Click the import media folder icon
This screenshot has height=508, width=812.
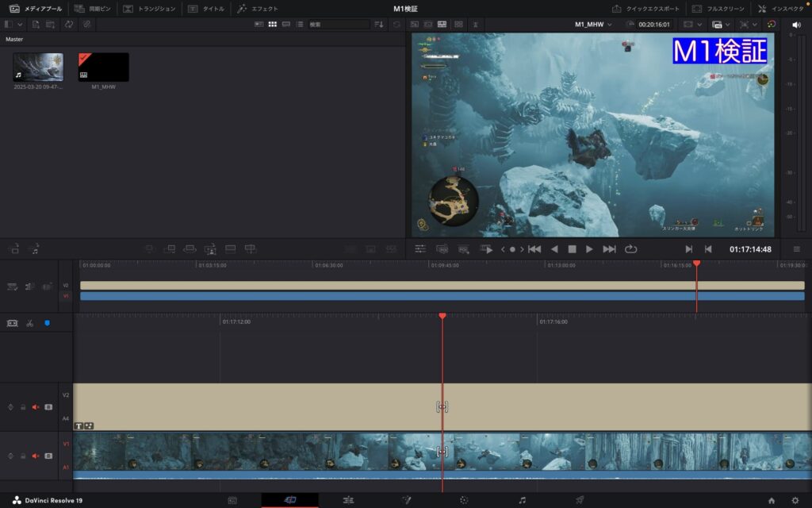click(x=50, y=25)
